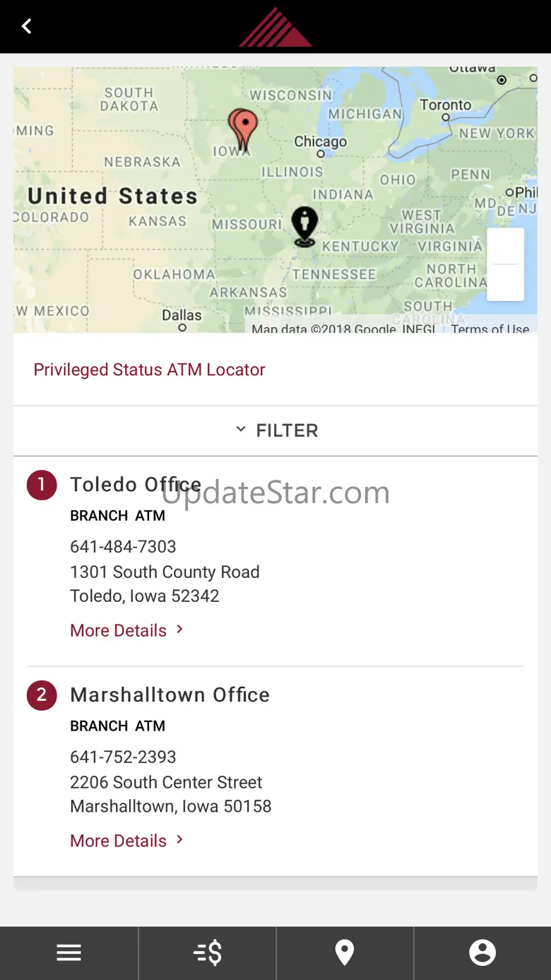Image resolution: width=551 pixels, height=980 pixels.
Task: Expand the FILTER options
Action: coord(275,430)
